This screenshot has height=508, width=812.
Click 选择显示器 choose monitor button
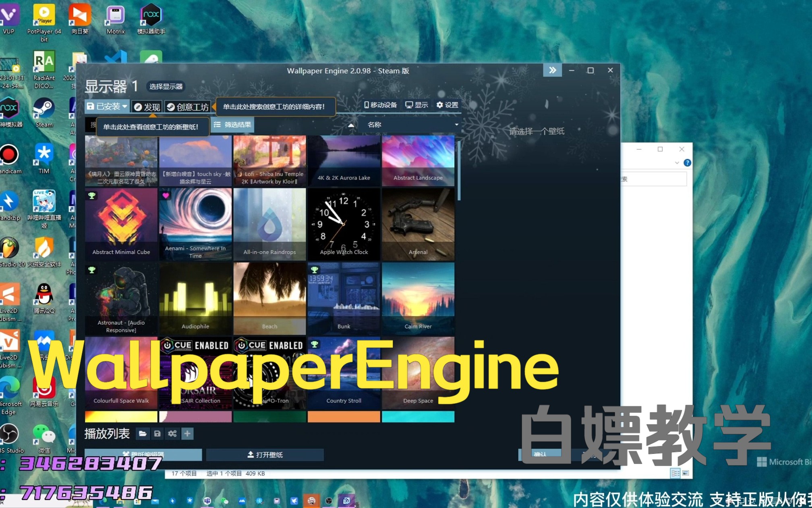coord(166,86)
